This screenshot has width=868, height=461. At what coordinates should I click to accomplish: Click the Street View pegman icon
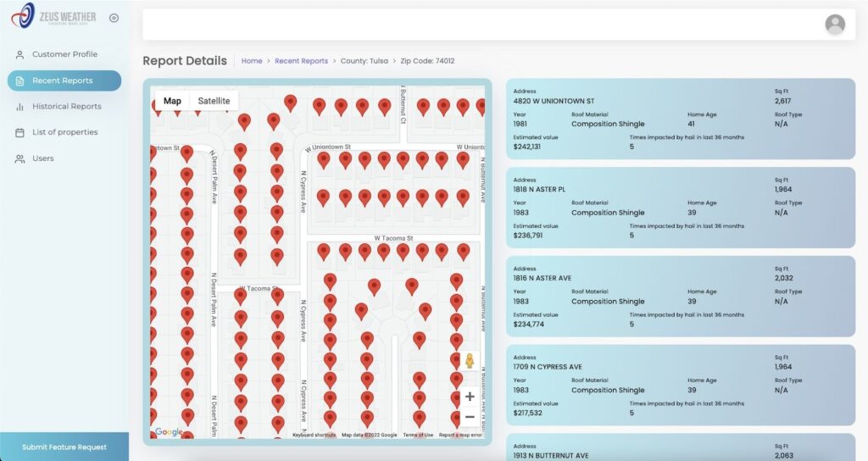click(x=469, y=362)
